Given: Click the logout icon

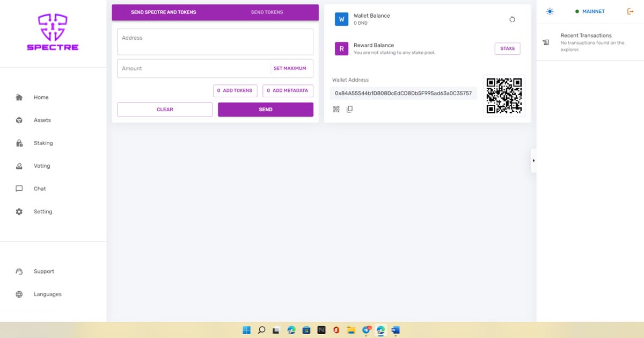Looking at the screenshot, I should 630,11.
